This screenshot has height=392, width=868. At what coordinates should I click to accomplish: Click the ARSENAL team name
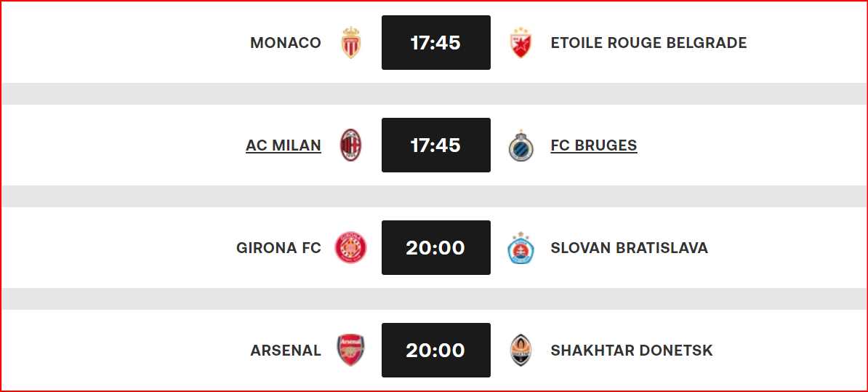tap(286, 350)
